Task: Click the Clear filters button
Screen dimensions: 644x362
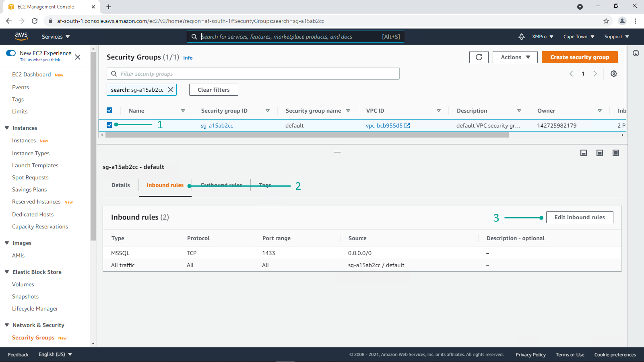Action: 214,90
